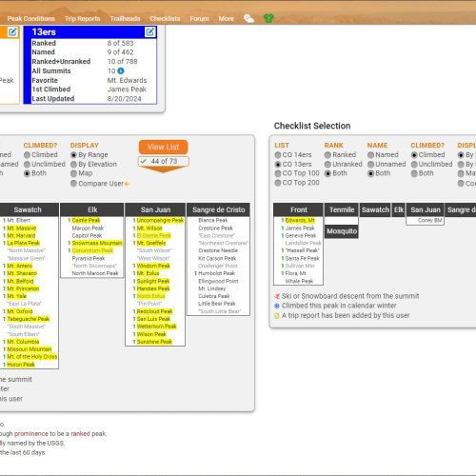
Task: Click the calendar winter snowflake icon
Action: pos(277,306)
